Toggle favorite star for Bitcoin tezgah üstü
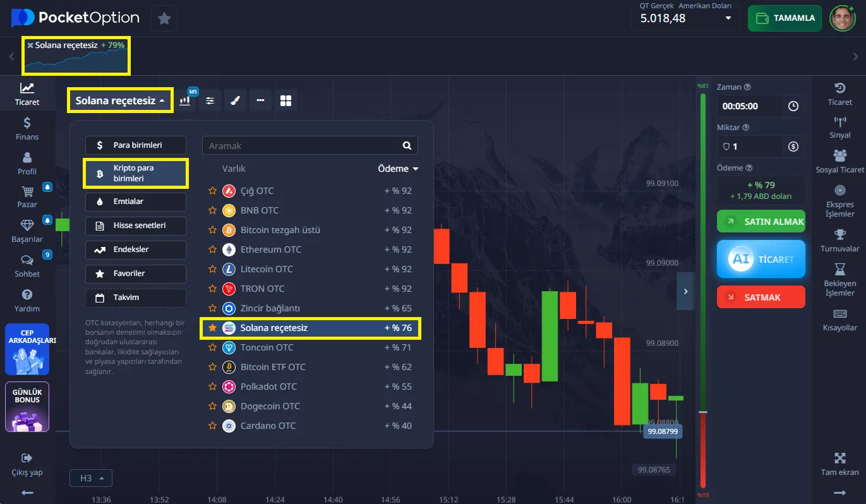 212,230
